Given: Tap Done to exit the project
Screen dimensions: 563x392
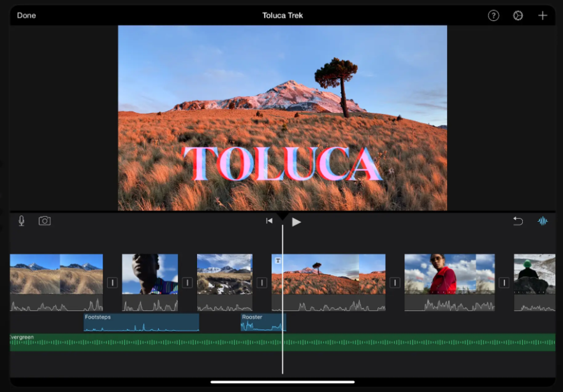Looking at the screenshot, I should (x=26, y=15).
